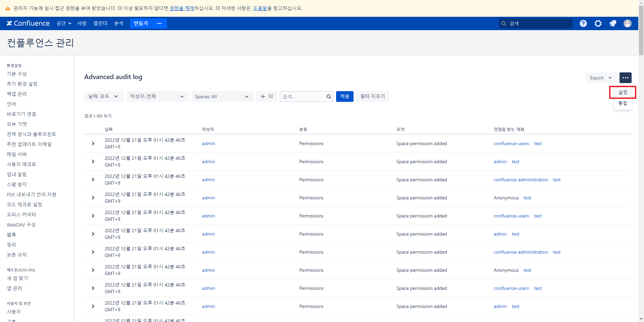The image size is (644, 322).
Task: Go to 캘린더 in the top navigation
Action: click(x=100, y=23)
